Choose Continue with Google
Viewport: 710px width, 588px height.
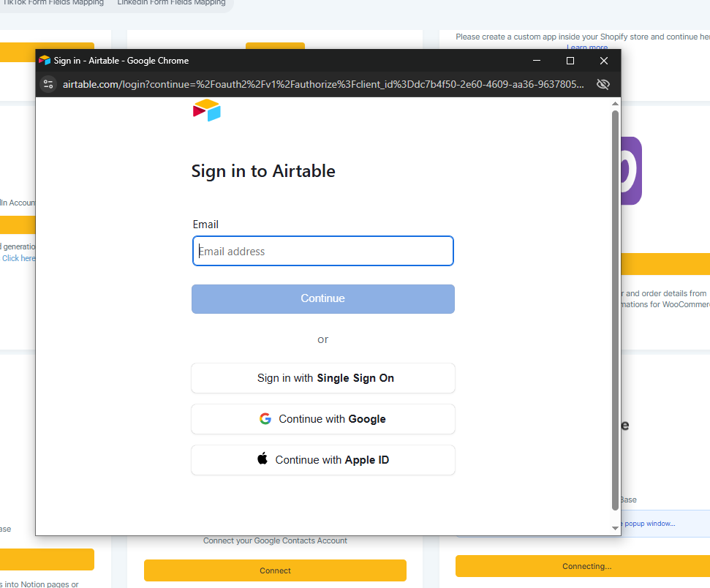click(x=323, y=419)
